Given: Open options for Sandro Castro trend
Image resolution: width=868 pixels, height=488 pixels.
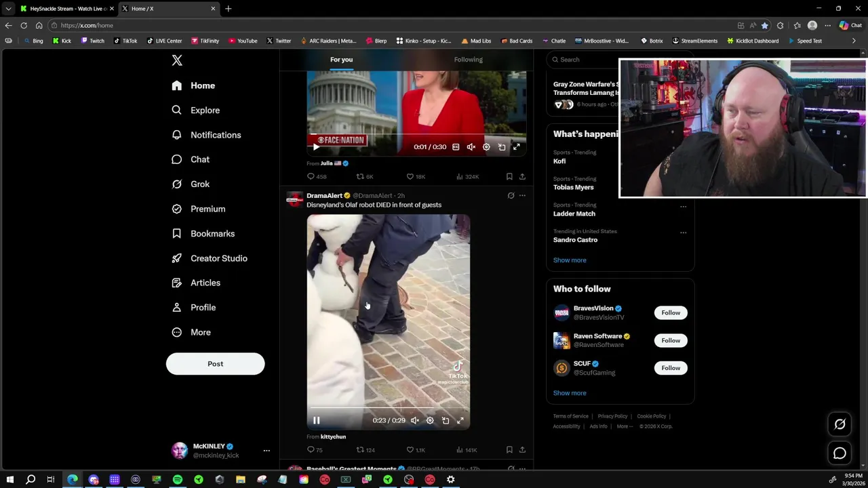Looking at the screenshot, I should click(x=683, y=232).
